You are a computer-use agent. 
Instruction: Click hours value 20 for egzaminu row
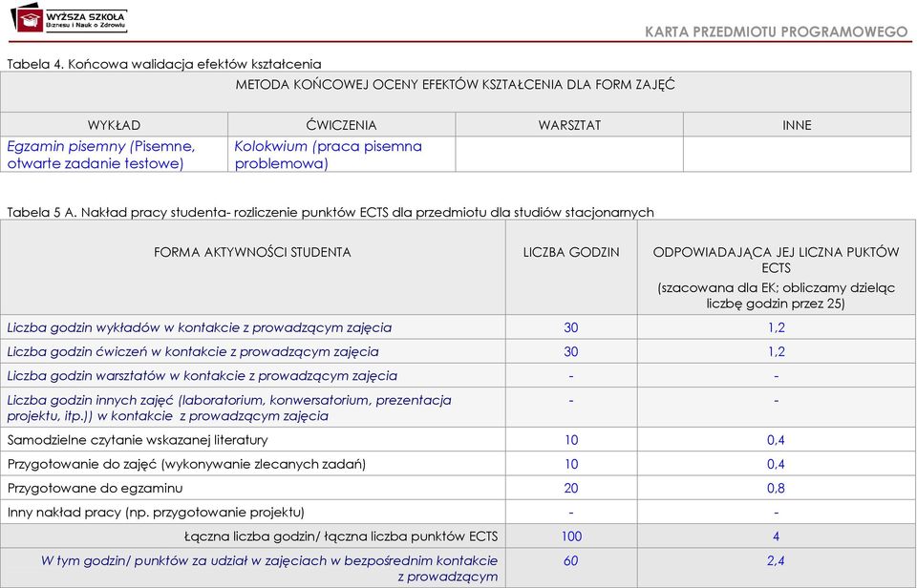click(571, 488)
